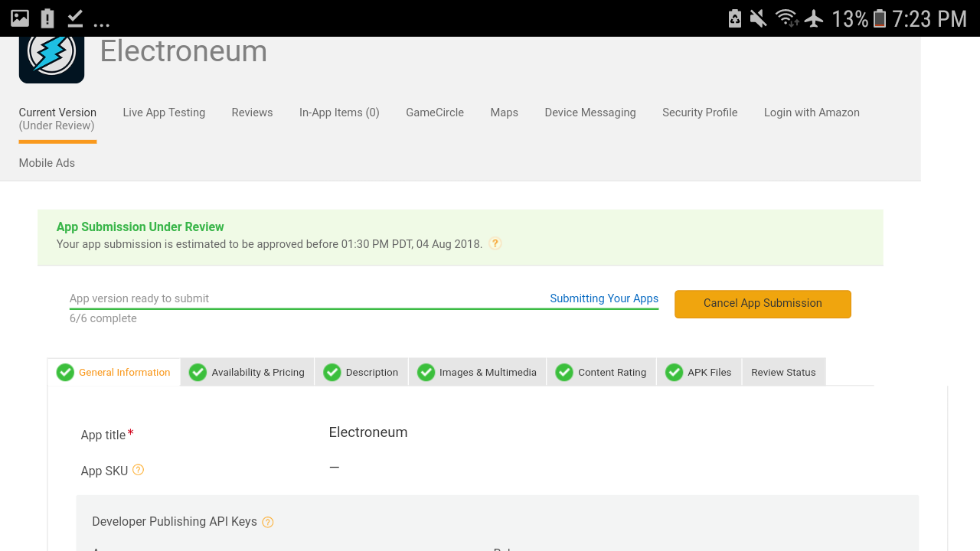Image resolution: width=980 pixels, height=551 pixels.
Task: Open the Images & Multimedia tab label
Action: coord(488,373)
